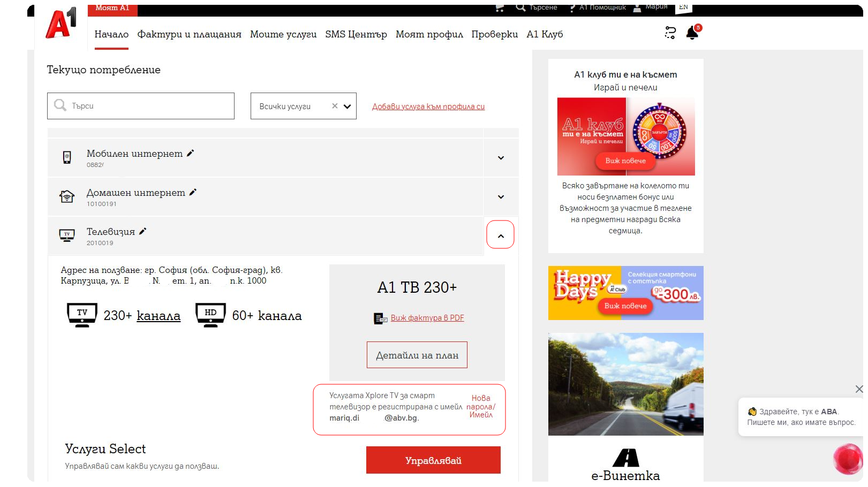Click the magnifier in the Търси field
Image resolution: width=868 pixels, height=487 pixels.
60,105
